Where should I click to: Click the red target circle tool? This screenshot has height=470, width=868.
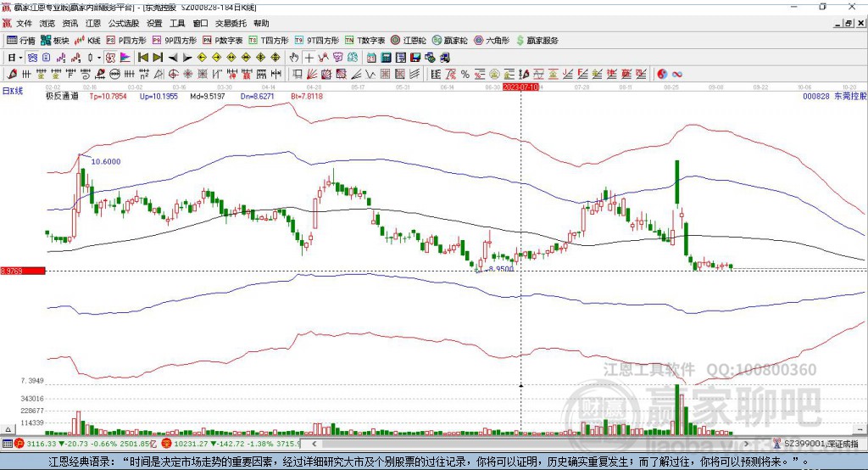tap(173, 74)
